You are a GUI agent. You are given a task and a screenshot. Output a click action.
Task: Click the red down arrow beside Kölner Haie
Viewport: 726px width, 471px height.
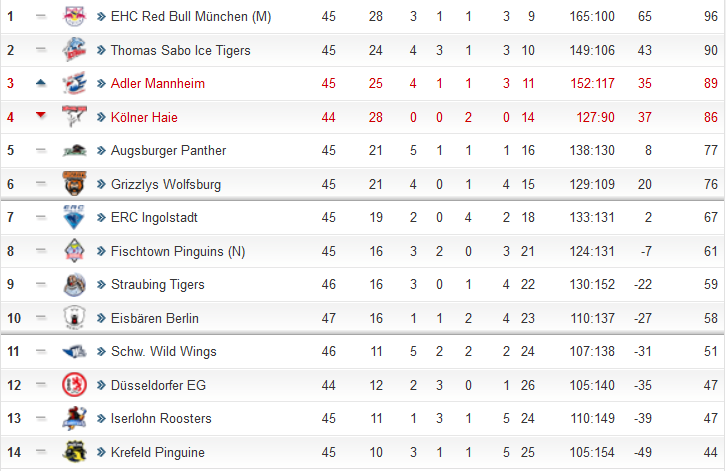41,115
